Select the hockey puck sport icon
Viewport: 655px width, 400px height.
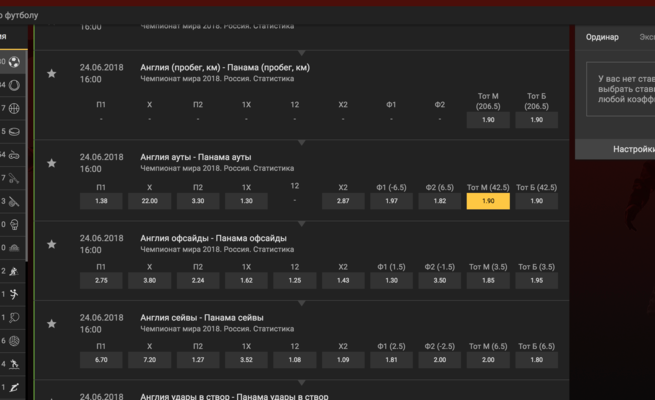coord(14,131)
